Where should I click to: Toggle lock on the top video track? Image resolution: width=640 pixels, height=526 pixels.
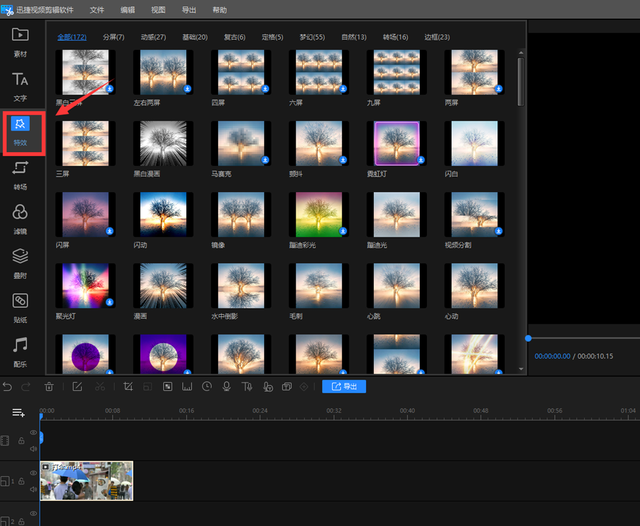click(x=21, y=441)
